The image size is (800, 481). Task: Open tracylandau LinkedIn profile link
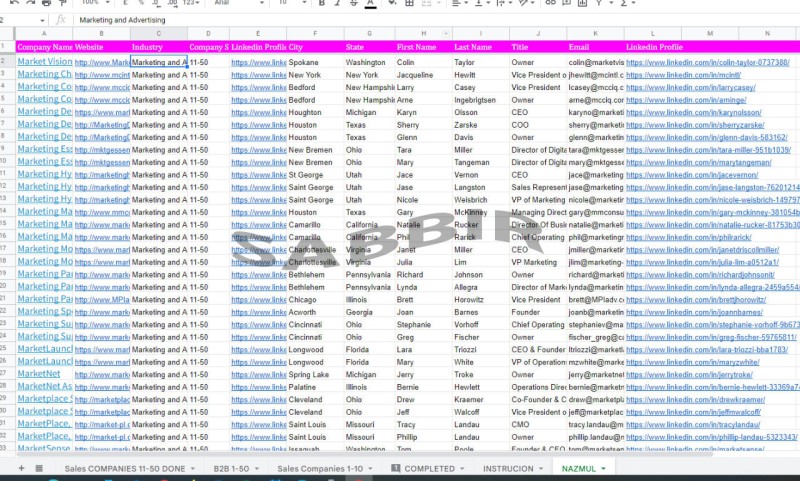693,424
